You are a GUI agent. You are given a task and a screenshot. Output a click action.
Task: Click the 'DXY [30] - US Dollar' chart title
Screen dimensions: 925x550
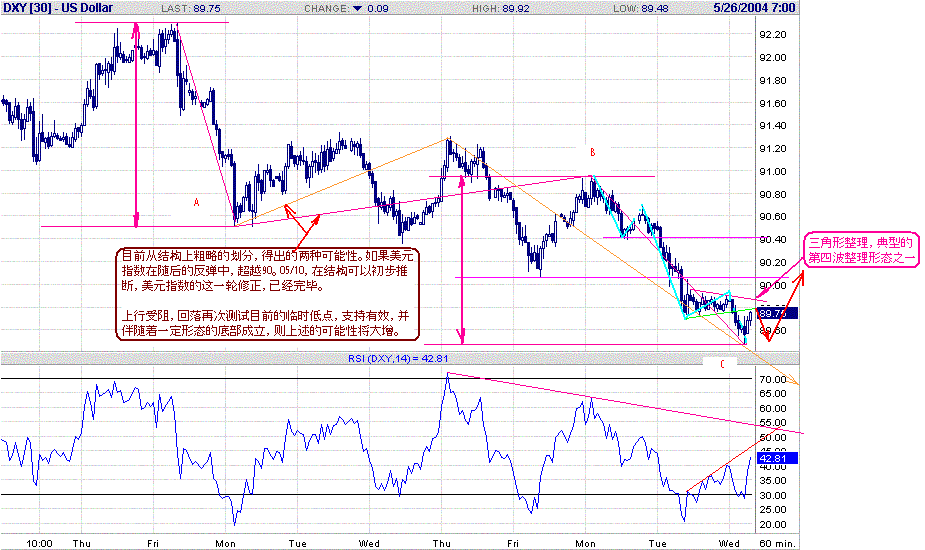58,8
